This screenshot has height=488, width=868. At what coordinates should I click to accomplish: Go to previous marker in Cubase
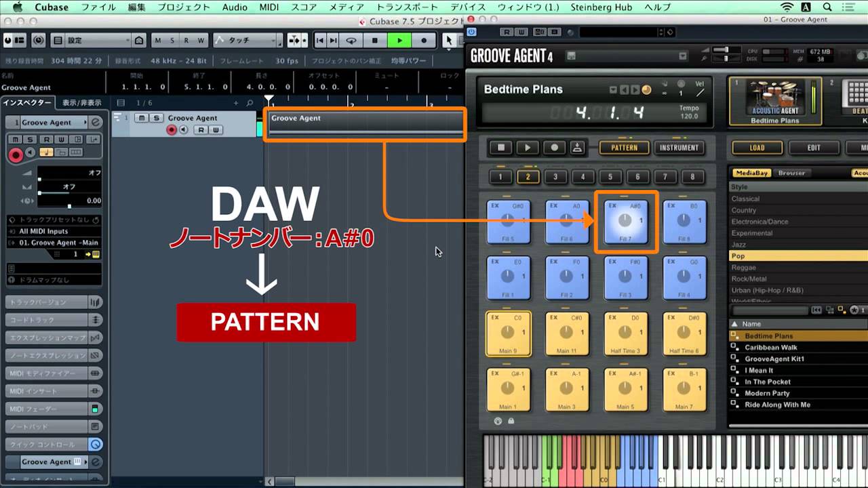point(320,41)
